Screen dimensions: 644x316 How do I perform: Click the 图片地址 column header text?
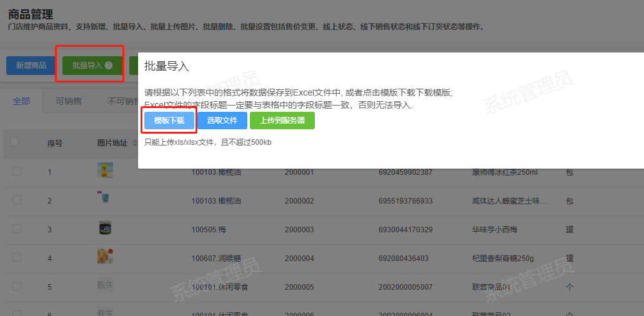tap(112, 143)
